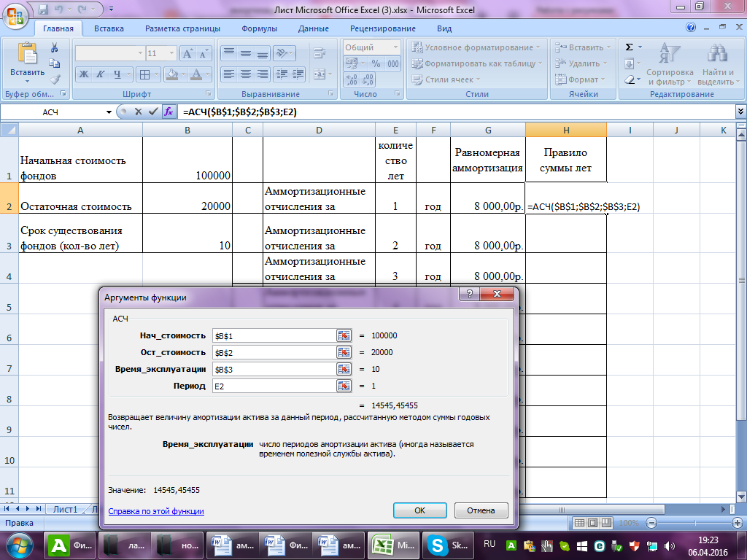Click the Paste clipboard icon
This screenshot has width=747, height=560.
point(27,53)
